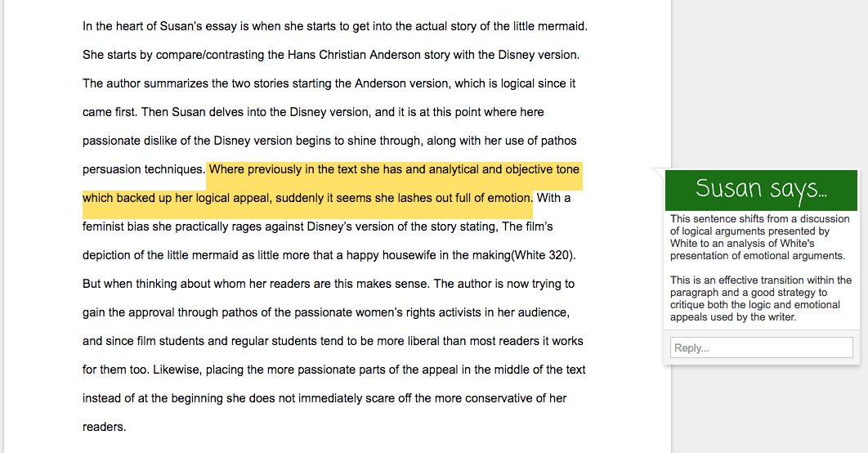This screenshot has height=453, width=868.
Task: Click the phrase "persuasion techniques."
Action: pos(143,169)
